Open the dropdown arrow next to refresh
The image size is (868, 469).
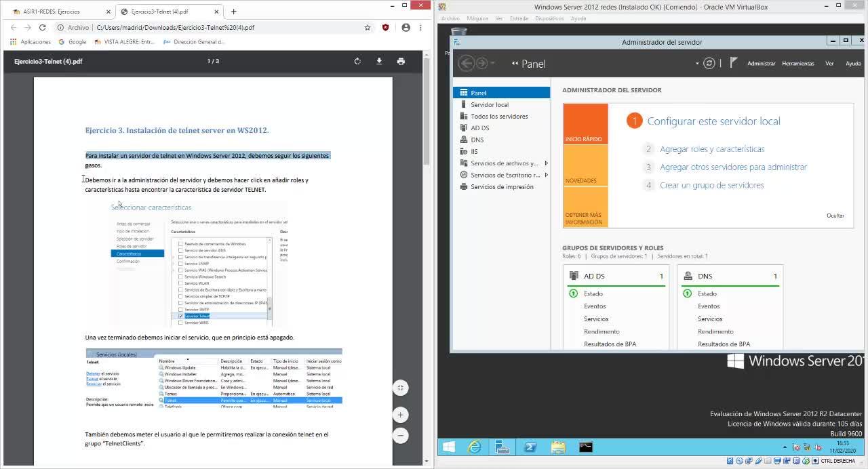[x=697, y=64]
